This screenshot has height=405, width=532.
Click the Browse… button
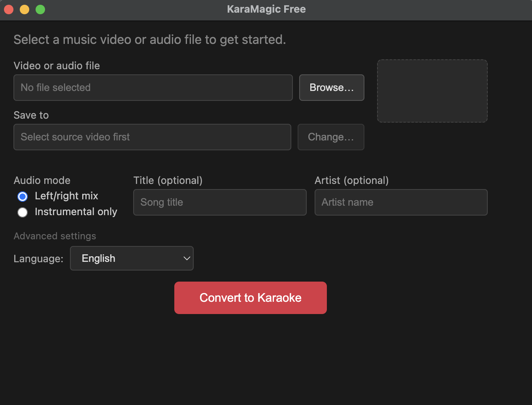332,87
